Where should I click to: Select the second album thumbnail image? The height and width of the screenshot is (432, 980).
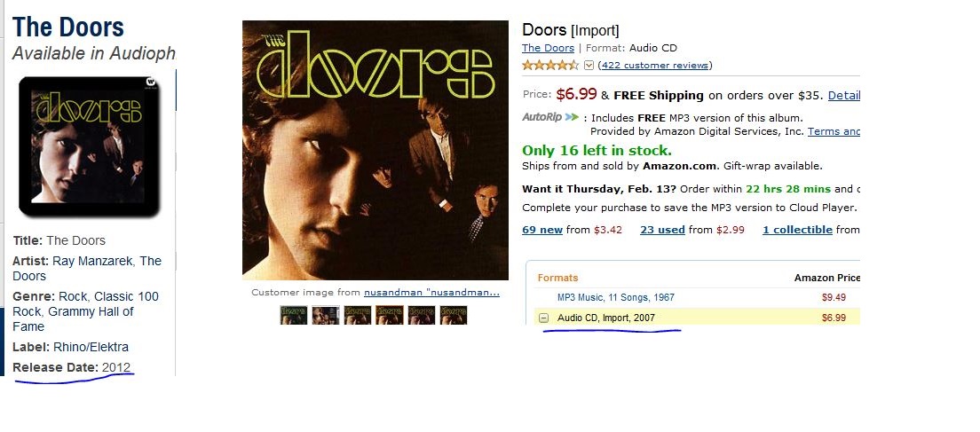(326, 315)
